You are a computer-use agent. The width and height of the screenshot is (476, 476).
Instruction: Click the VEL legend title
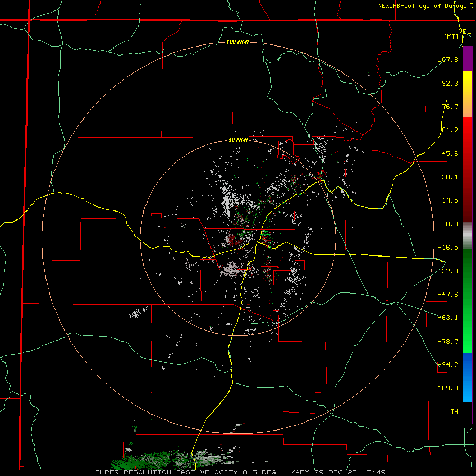click(464, 32)
